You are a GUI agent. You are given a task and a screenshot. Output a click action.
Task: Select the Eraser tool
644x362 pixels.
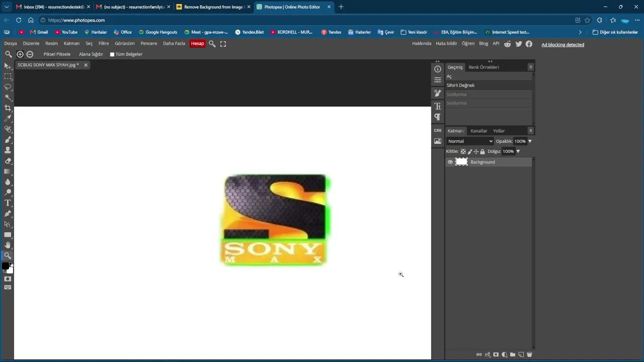coord(8,161)
